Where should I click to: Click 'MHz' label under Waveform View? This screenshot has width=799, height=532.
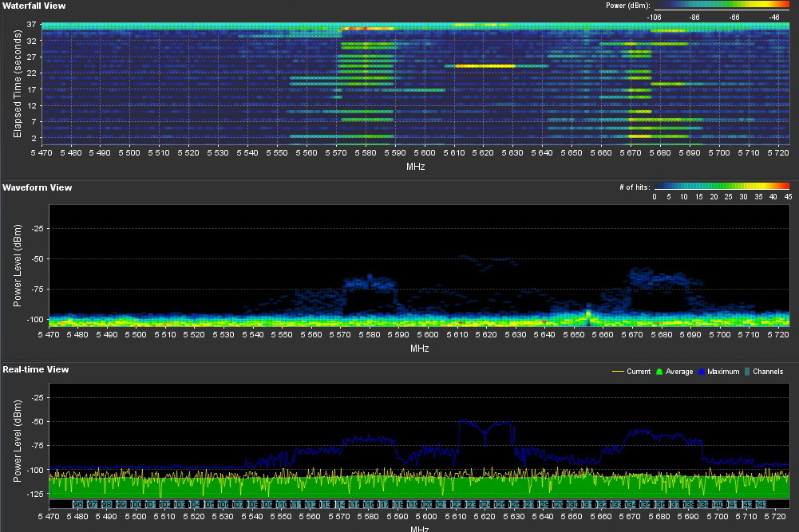point(419,349)
